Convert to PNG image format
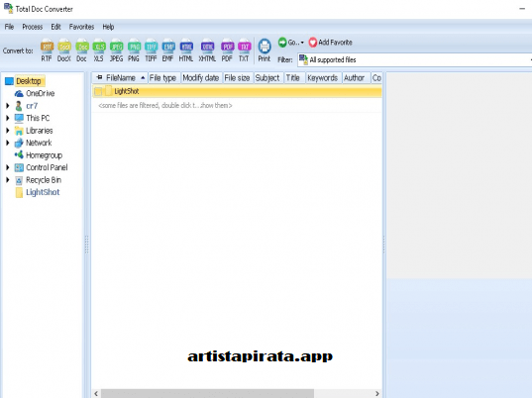 click(x=134, y=50)
